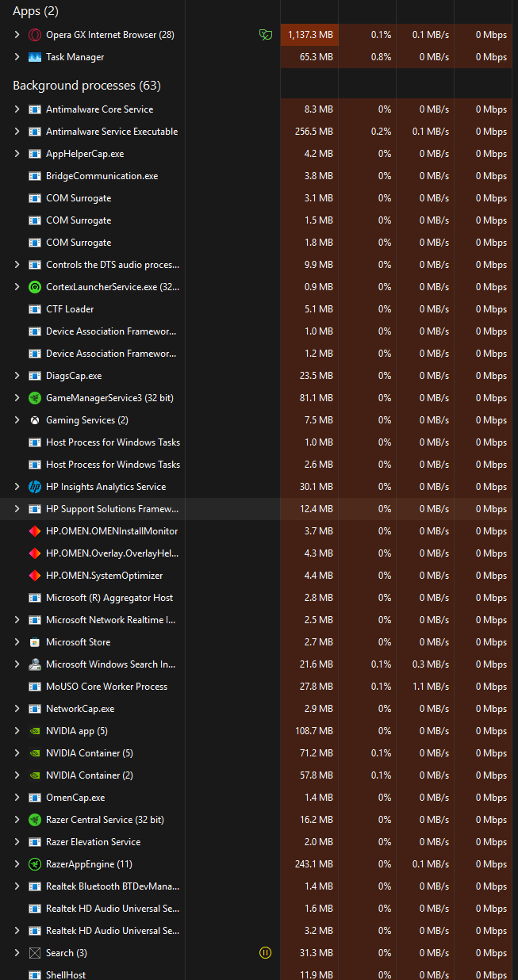Expand the Task Manager process group

(17, 57)
